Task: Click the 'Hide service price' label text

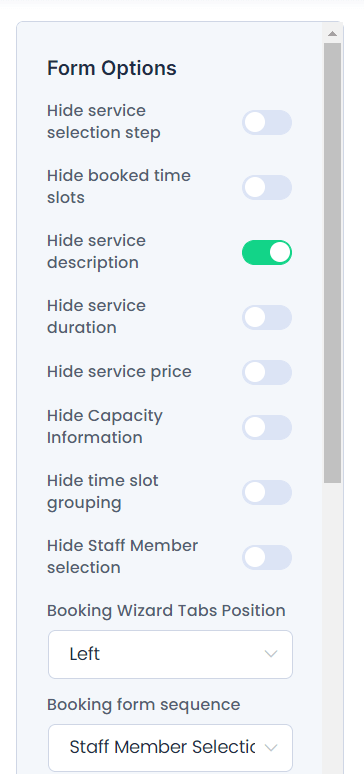Action: coord(119,372)
